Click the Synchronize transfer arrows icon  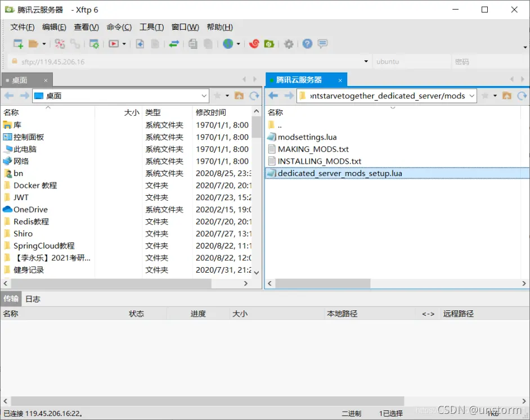point(174,44)
